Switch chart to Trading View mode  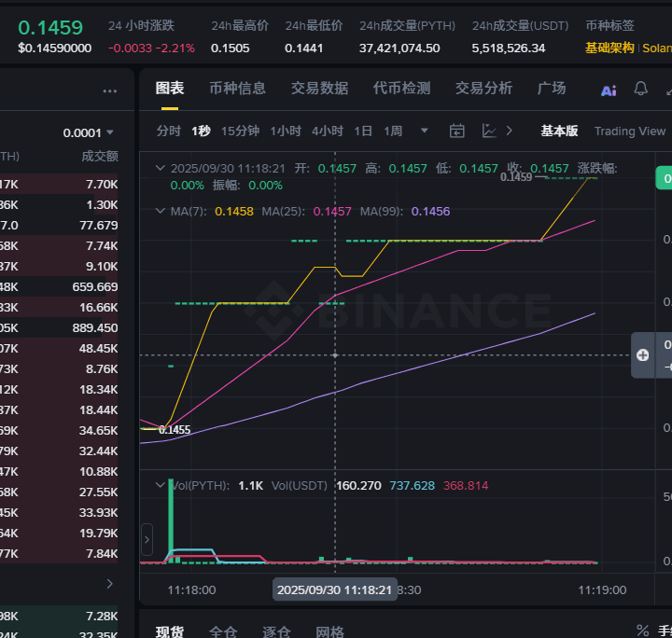629,132
